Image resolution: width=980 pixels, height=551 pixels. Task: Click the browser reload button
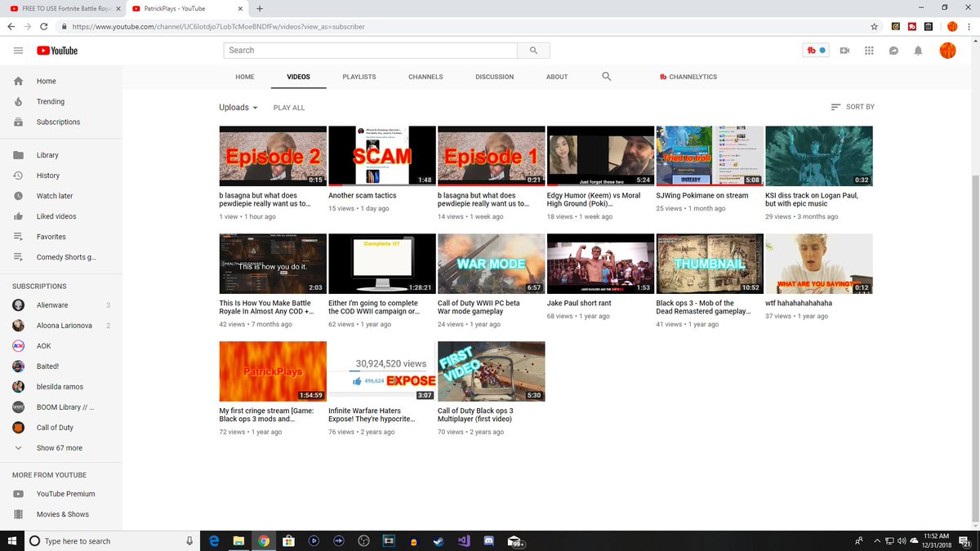point(46,26)
